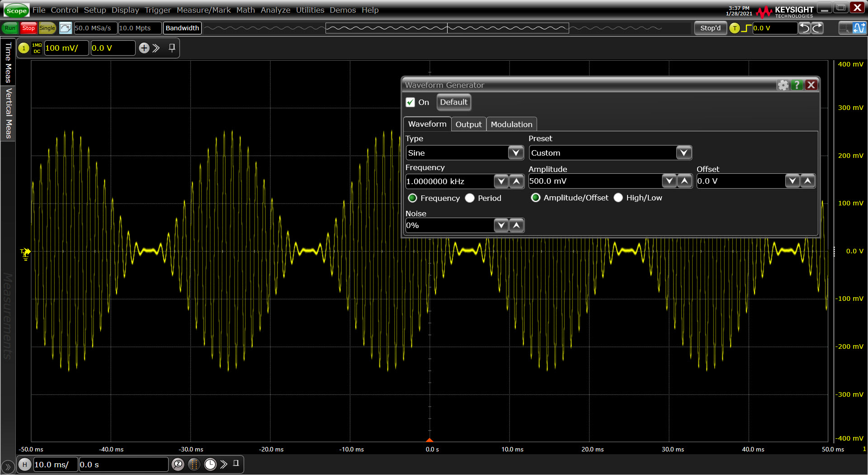Select the Frequency radio button
This screenshot has width=868, height=475.
click(412, 198)
